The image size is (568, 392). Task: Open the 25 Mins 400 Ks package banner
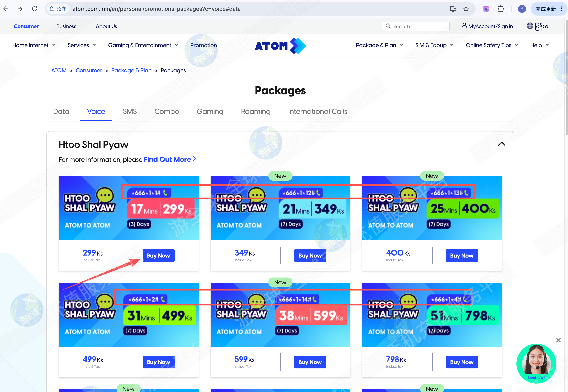tap(432, 208)
